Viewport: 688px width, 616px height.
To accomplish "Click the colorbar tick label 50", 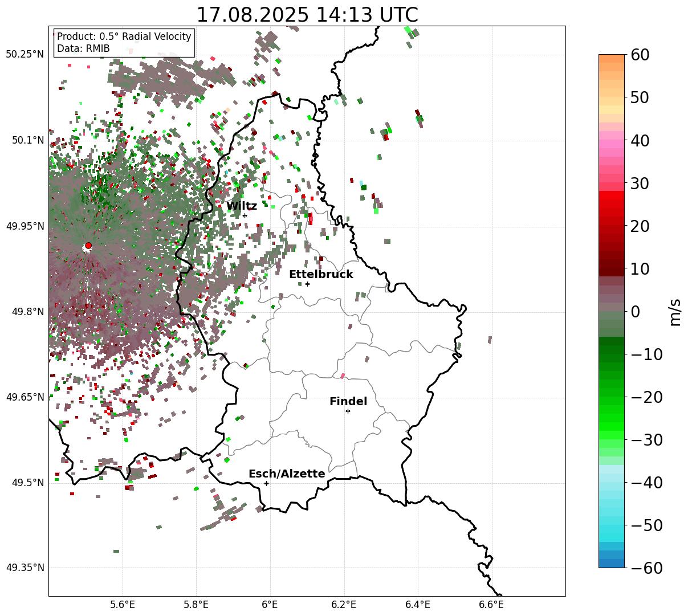I will pyautogui.click(x=641, y=97).
